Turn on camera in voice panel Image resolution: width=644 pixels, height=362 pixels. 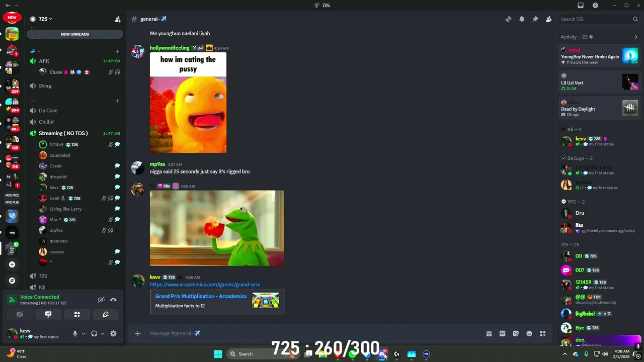[20, 314]
